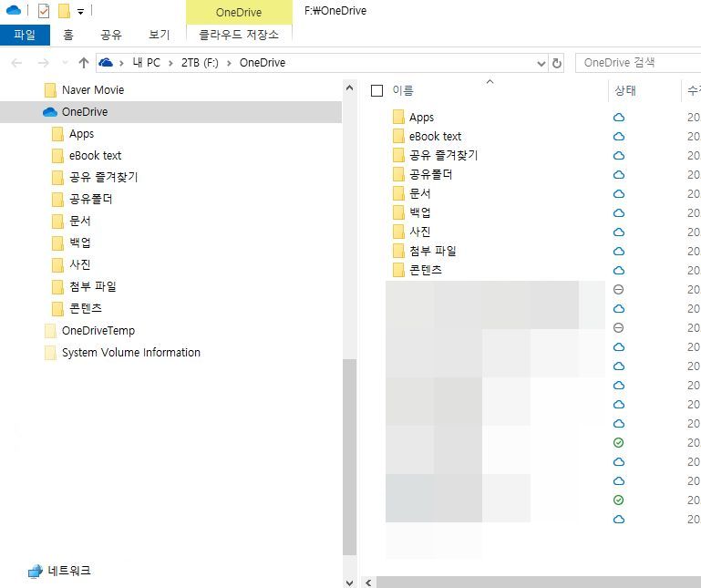Image resolution: width=701 pixels, height=588 pixels.
Task: Click cloud status icon of 문서 row
Action: point(619,193)
